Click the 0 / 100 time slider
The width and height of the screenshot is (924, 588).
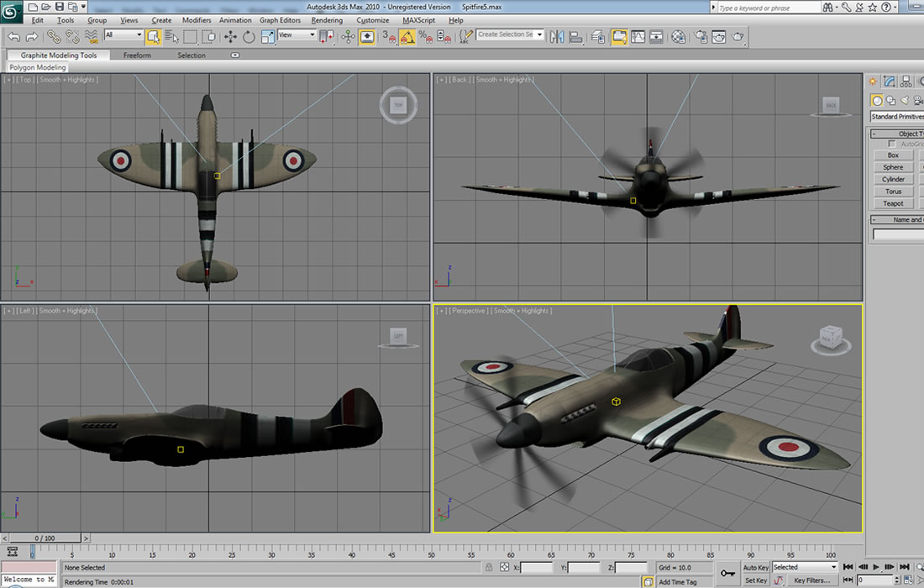pos(44,538)
